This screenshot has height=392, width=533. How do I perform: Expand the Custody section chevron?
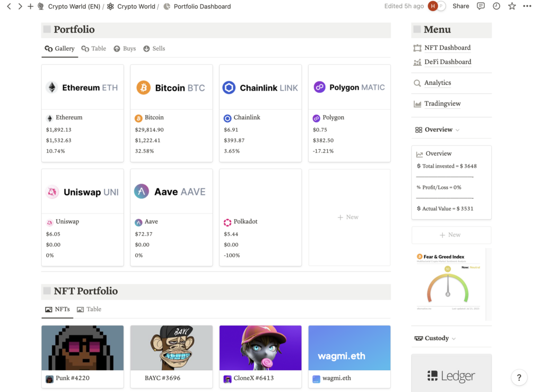click(x=454, y=338)
